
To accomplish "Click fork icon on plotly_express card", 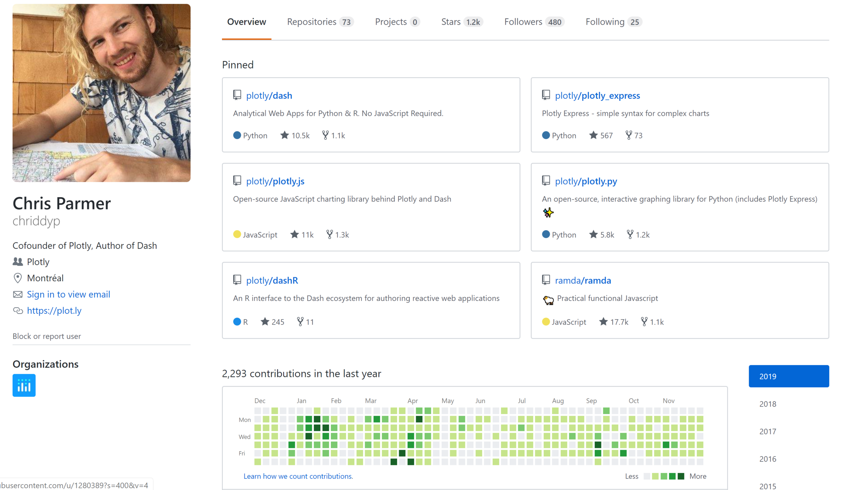I will coord(629,135).
